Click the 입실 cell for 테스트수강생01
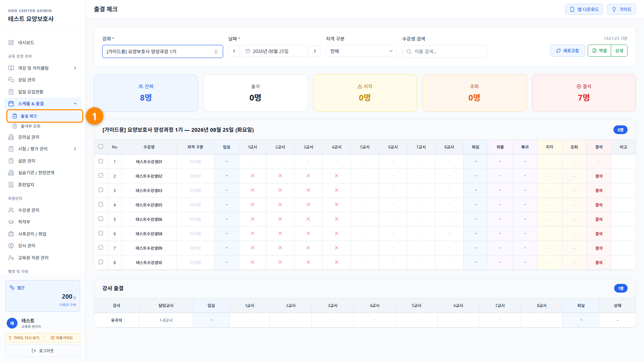The image size is (644, 362). 227,162
